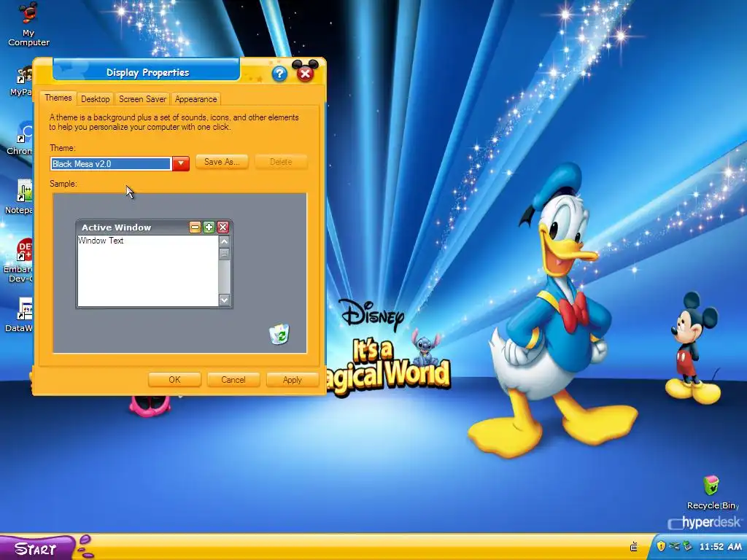
Task: Click the network connection tray icon
Action: pos(674,546)
